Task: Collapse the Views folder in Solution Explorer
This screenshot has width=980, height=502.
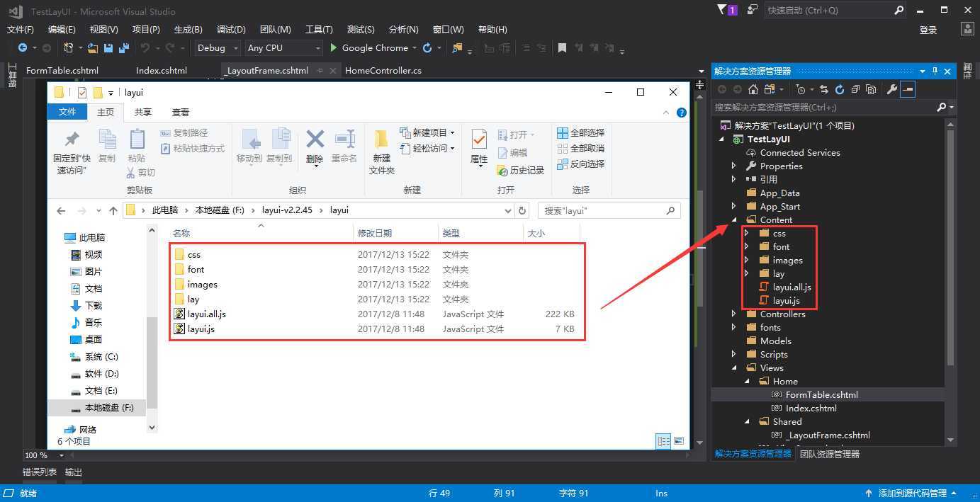Action: point(734,368)
